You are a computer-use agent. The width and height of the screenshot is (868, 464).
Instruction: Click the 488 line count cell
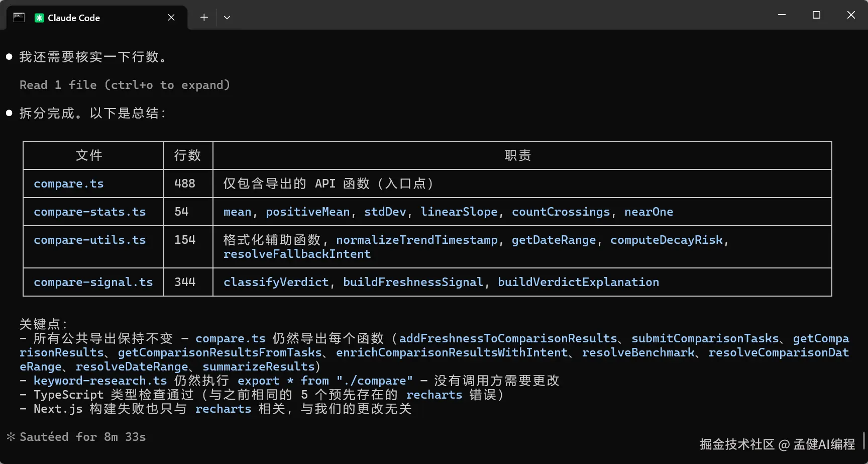(x=185, y=183)
